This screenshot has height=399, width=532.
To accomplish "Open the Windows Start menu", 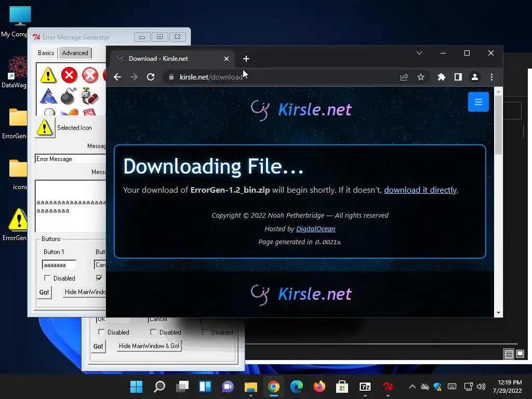I will (137, 387).
